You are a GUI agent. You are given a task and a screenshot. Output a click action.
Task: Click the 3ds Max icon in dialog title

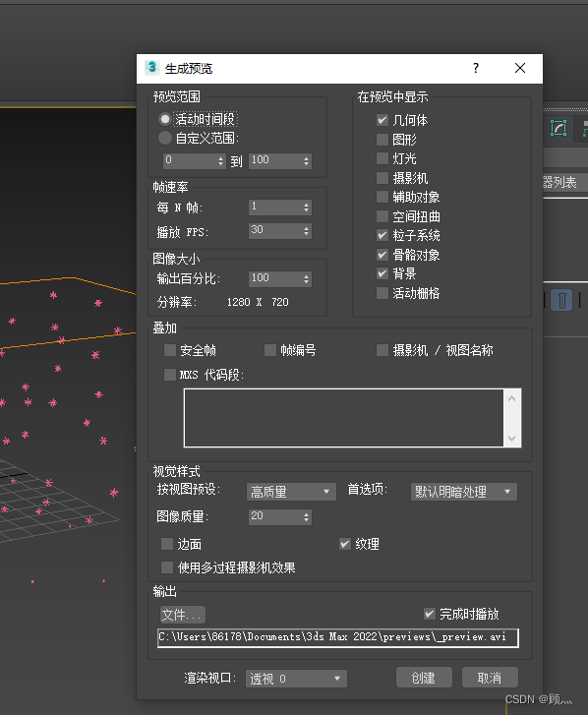(x=151, y=68)
